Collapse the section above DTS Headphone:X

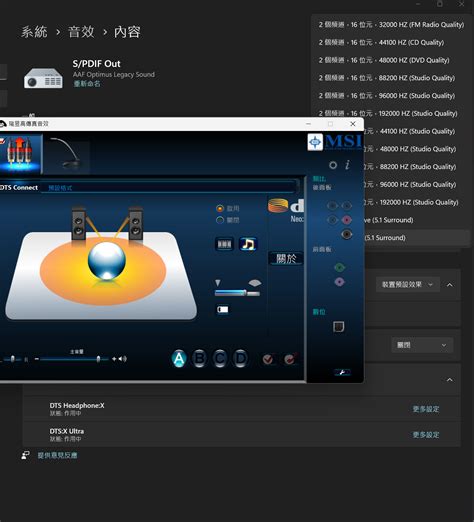click(x=450, y=380)
